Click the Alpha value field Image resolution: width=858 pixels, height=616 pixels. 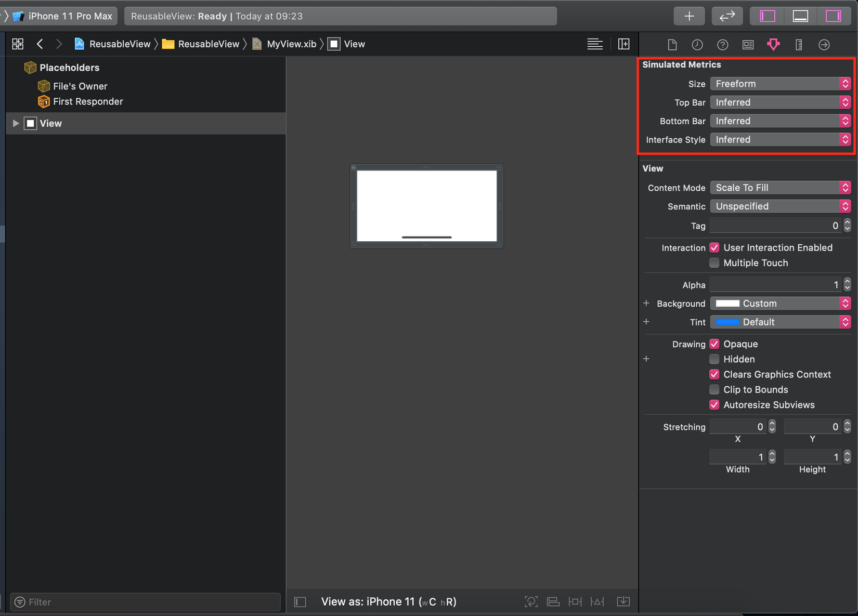pyautogui.click(x=776, y=285)
